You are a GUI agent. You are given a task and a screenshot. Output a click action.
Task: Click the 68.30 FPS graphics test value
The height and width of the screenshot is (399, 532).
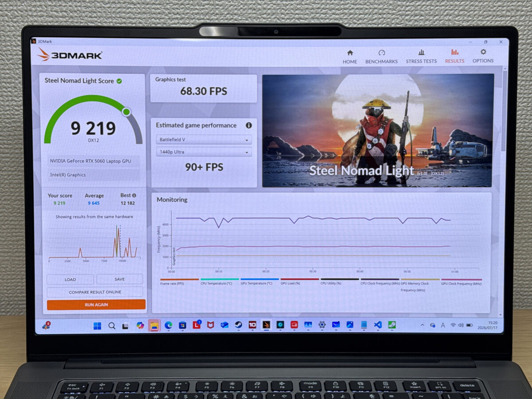pyautogui.click(x=203, y=91)
